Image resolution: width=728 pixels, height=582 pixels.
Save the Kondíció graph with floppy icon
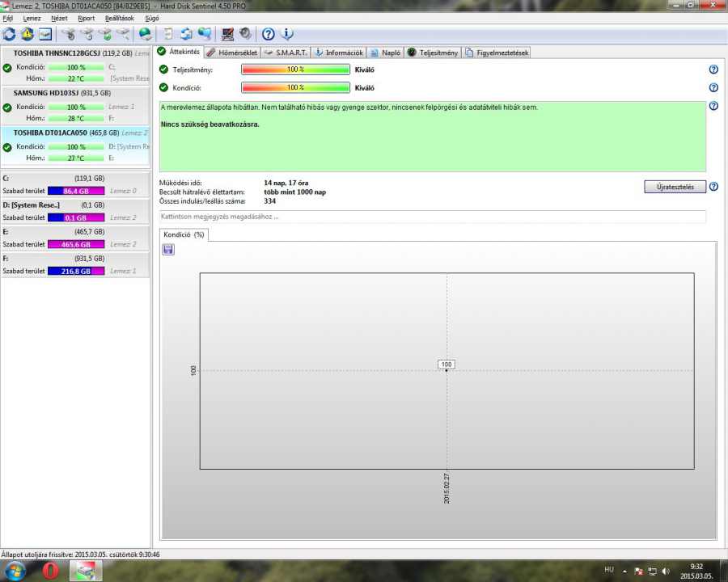coord(168,250)
